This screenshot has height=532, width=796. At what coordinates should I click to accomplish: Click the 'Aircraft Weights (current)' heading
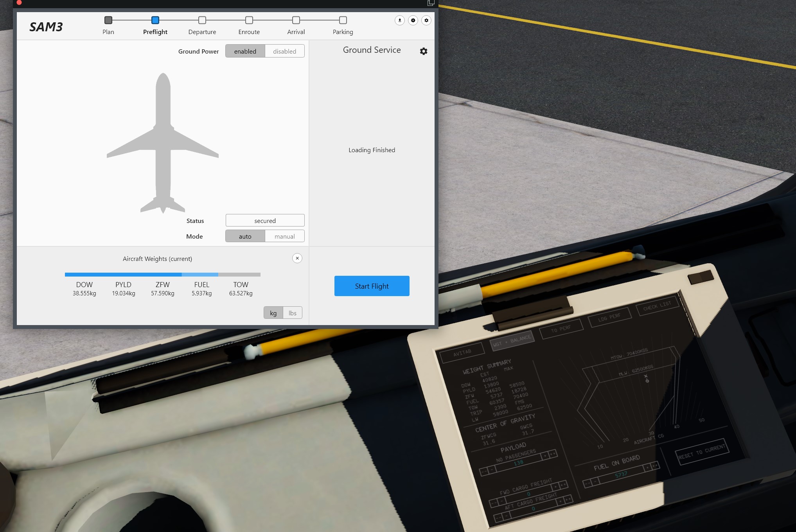tap(157, 259)
